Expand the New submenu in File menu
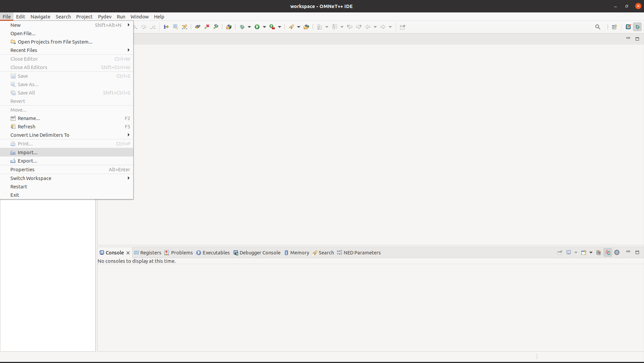This screenshot has height=363, width=644. click(x=67, y=25)
